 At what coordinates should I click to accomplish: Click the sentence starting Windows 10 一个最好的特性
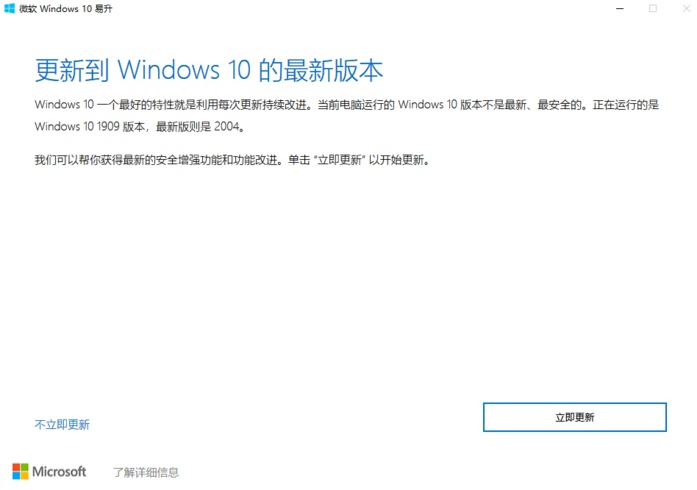[176, 105]
